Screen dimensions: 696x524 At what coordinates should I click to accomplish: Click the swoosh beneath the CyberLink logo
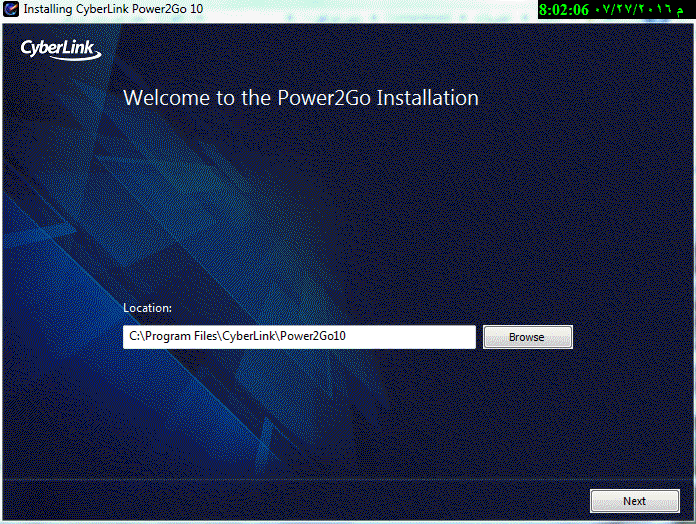(x=75, y=59)
